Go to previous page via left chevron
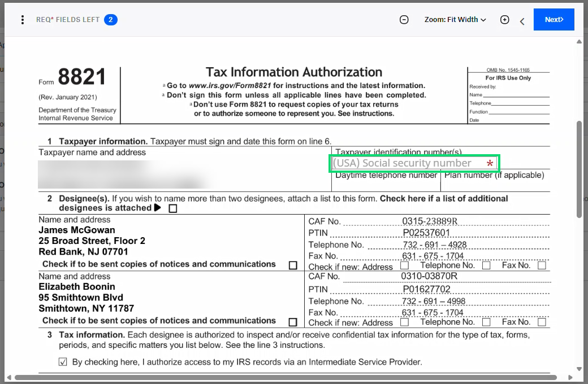The width and height of the screenshot is (588, 384). click(x=521, y=19)
